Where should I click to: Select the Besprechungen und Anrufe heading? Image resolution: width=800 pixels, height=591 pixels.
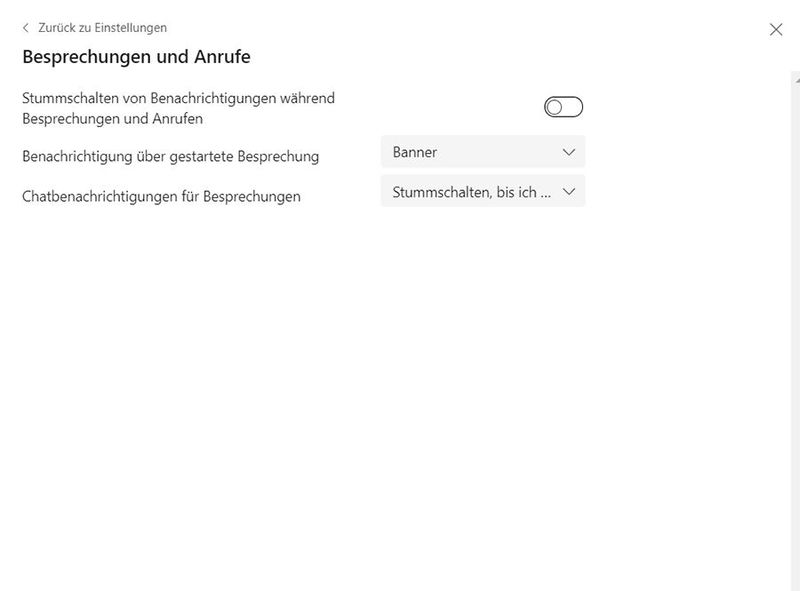[x=137, y=59]
